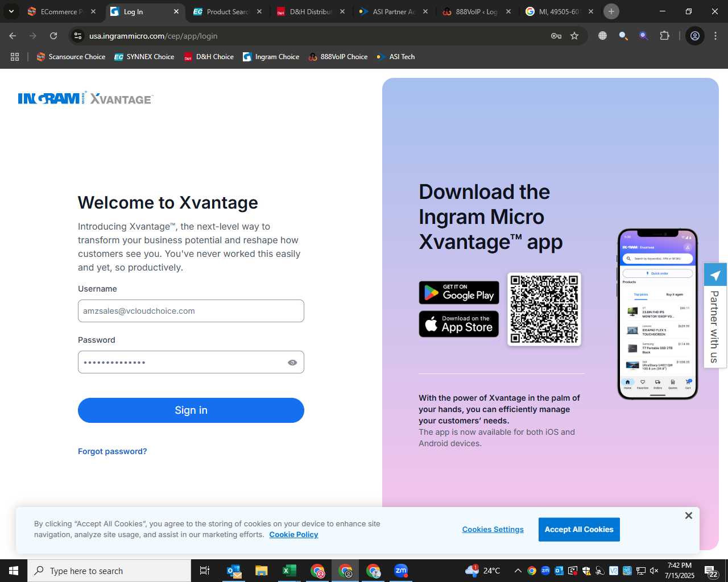
Task: Close the Log In tab
Action: pyautogui.click(x=176, y=11)
